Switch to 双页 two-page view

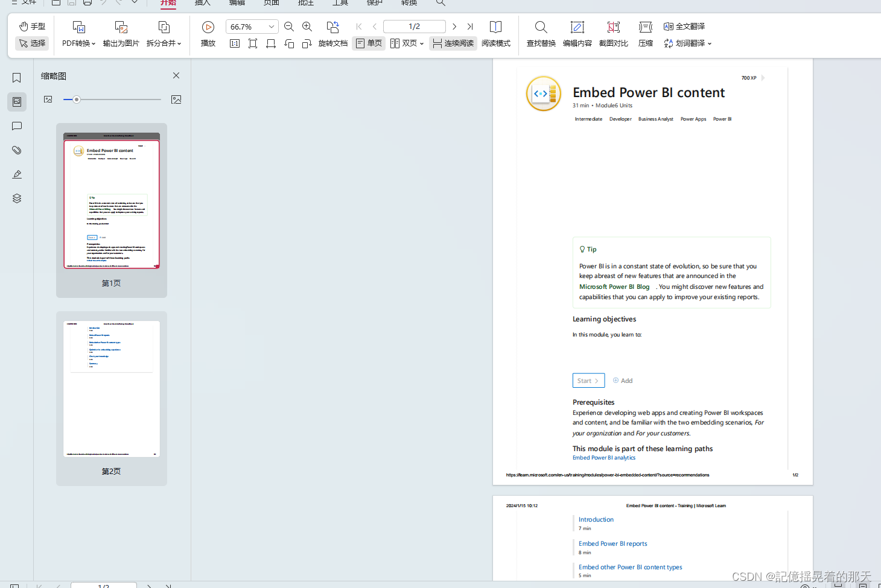[x=404, y=43]
